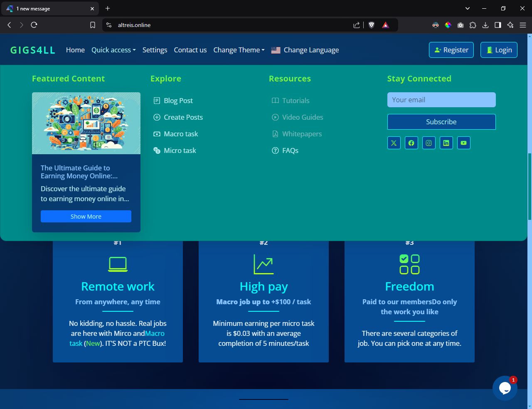Viewport: 532px width, 409px height.
Task: Click the Instagram social icon
Action: (429, 143)
